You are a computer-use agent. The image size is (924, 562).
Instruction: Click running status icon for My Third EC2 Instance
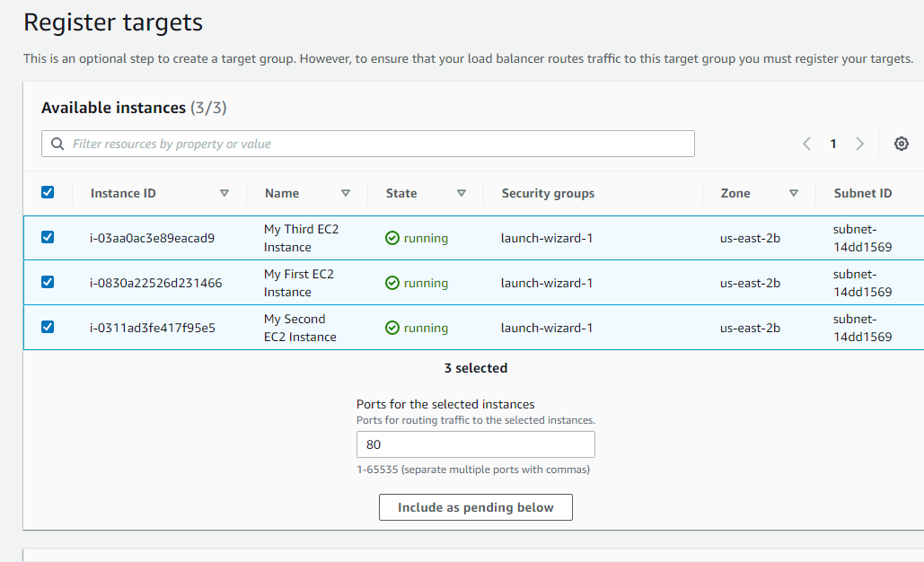point(392,238)
